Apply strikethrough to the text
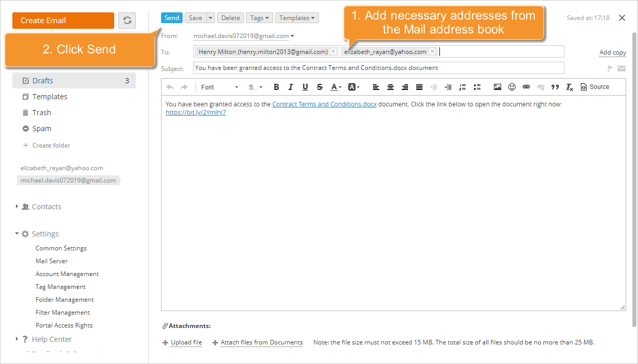The image size is (638, 364). click(320, 87)
